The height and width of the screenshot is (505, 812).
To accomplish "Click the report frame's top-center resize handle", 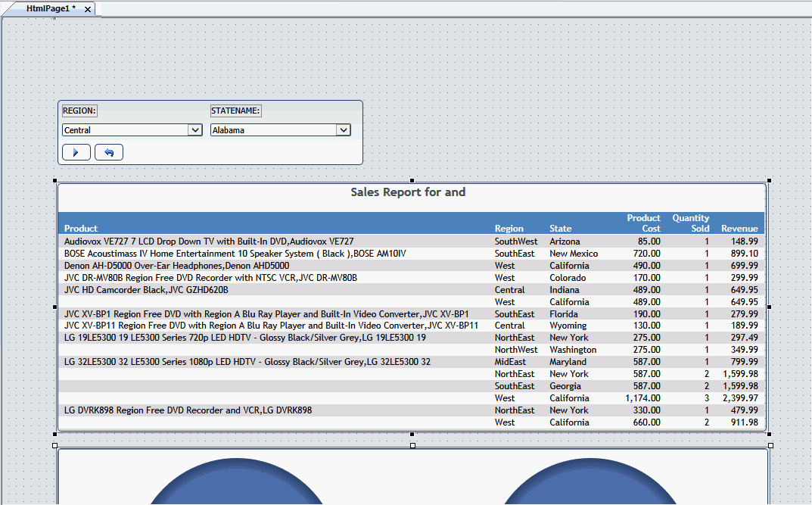I will coord(412,180).
